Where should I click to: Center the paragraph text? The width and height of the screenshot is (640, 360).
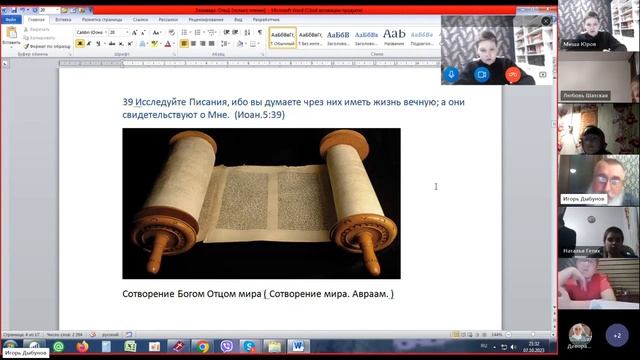pos(193,43)
